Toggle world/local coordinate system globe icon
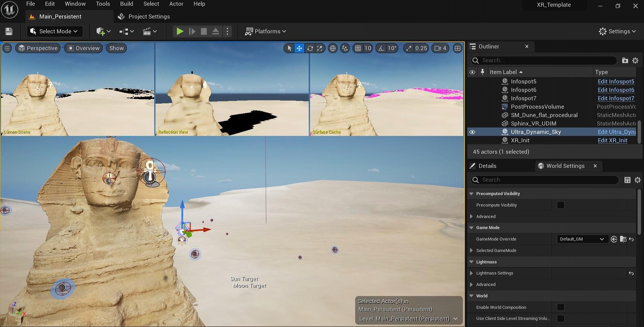Screen dimensions: 644x327 pyautogui.click(x=332, y=48)
